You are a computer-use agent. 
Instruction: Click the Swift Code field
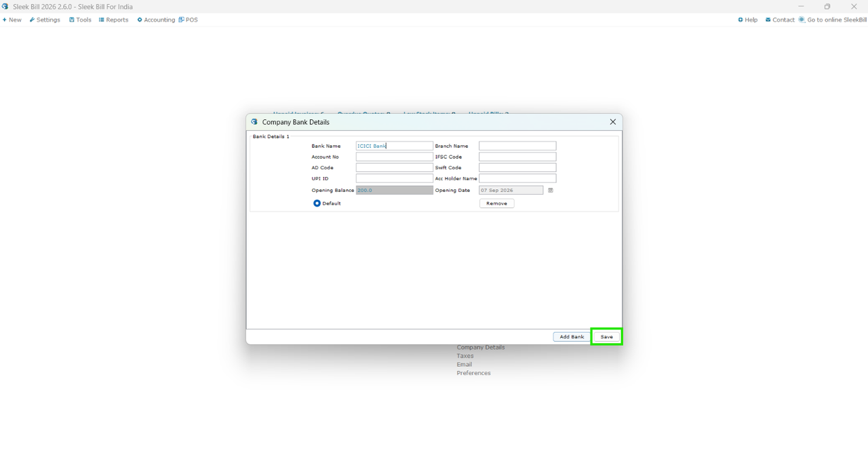pos(517,167)
